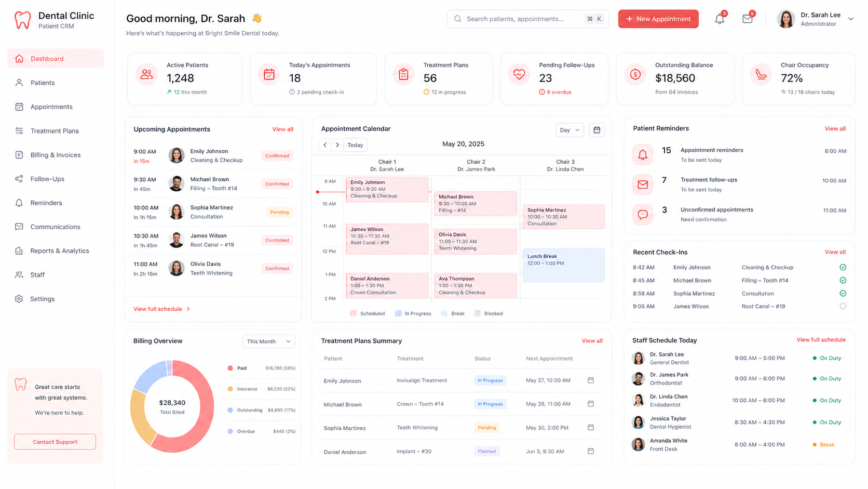
Task: Click the Today button in calendar
Action: point(356,145)
